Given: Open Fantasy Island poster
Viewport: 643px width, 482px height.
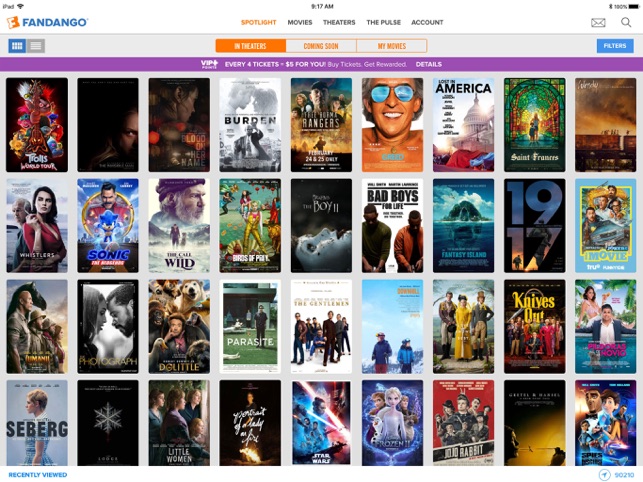Looking at the screenshot, I should pos(463,226).
